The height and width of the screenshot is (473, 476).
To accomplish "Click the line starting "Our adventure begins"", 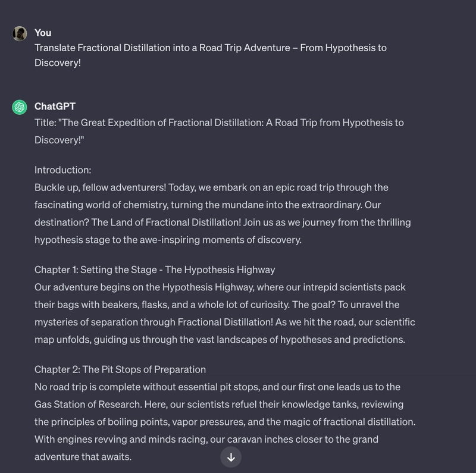I will tap(220, 287).
